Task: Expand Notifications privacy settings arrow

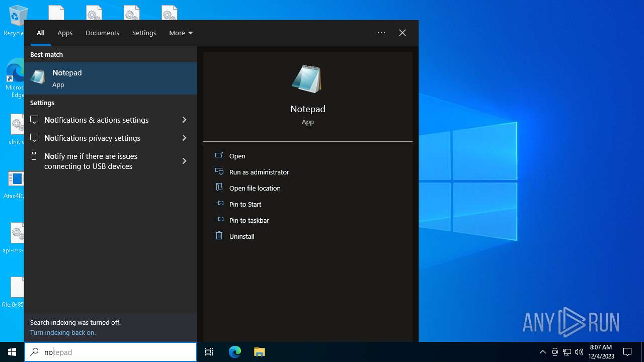Action: tap(184, 138)
